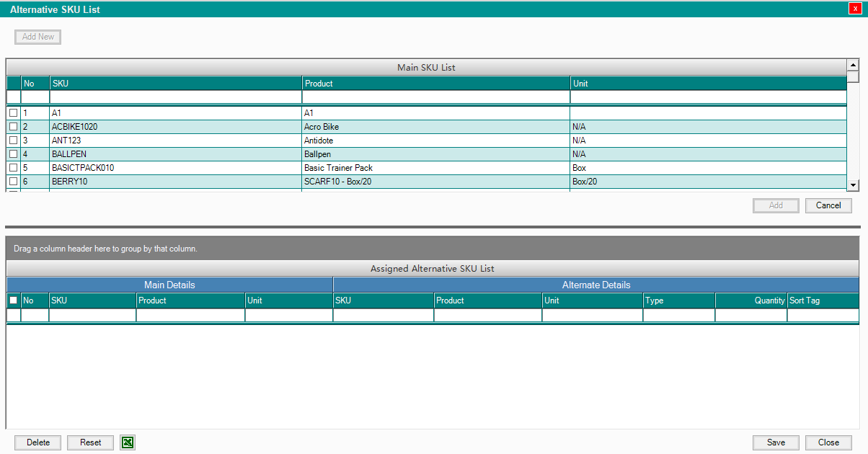
Task: Click the Main SKU filter input field
Action: tap(175, 97)
